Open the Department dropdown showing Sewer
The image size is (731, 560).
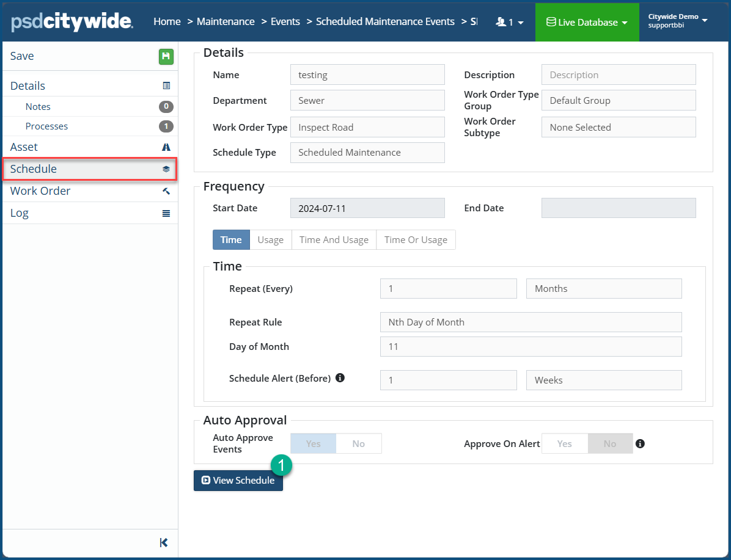[367, 101]
